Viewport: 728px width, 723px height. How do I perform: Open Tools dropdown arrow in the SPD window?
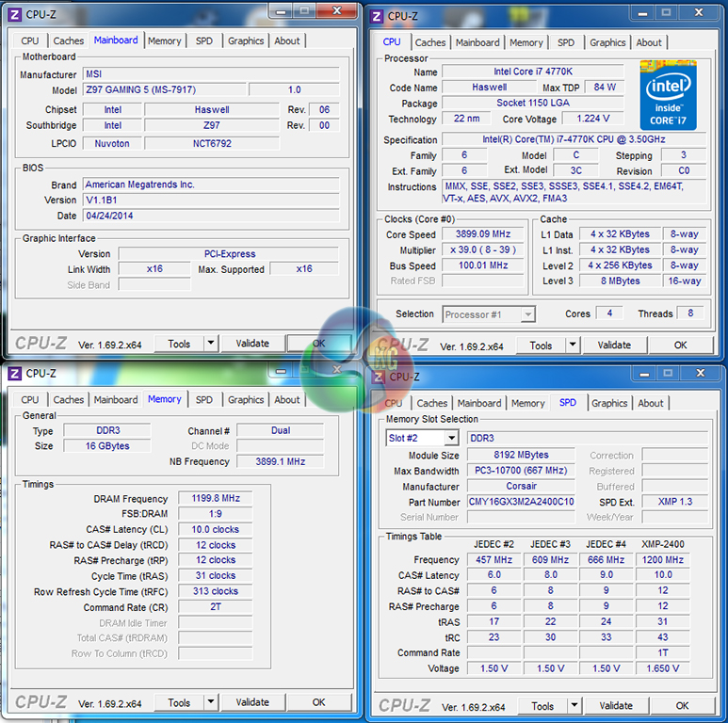(574, 705)
